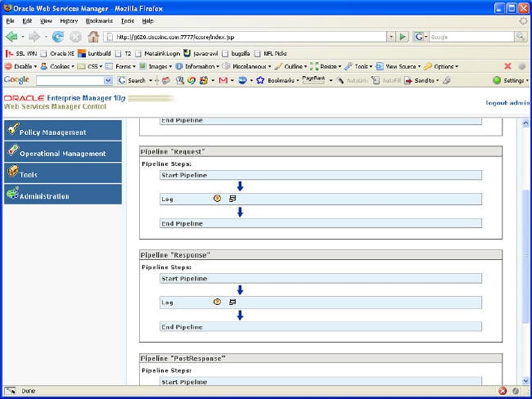Screen dimensions: 532x399
Task: Click the Gmail icon in Google toolbar
Action: click(x=223, y=80)
